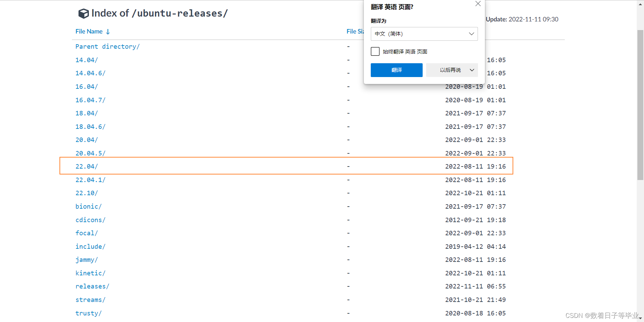
Task: Expand the 以后再说 options arrow
Action: (472, 70)
